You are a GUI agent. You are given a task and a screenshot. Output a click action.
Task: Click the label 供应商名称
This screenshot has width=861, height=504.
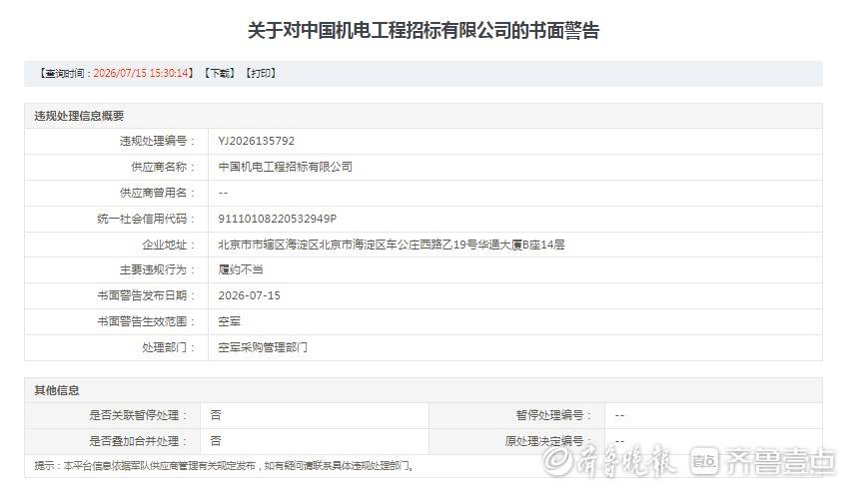coord(163,167)
